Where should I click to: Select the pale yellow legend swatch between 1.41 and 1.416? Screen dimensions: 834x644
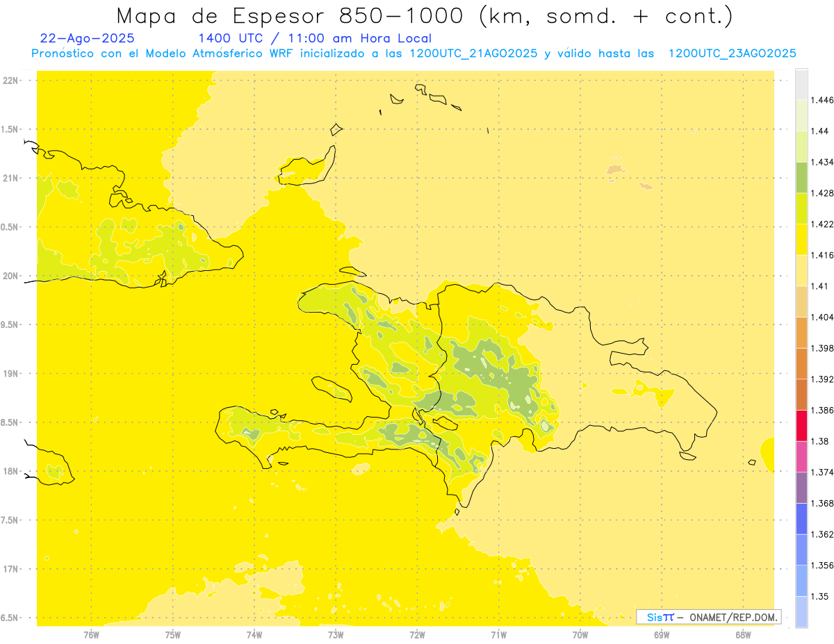pyautogui.click(x=801, y=270)
